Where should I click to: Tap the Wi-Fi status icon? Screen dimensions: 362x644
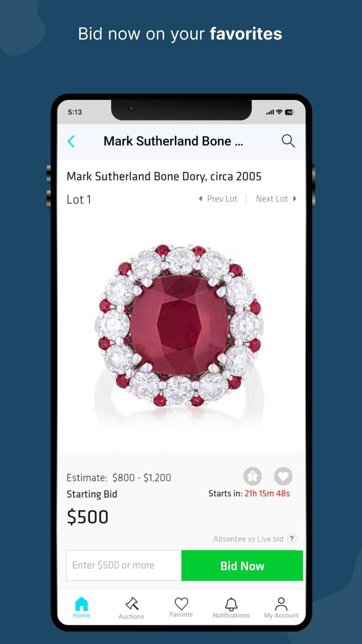tap(279, 112)
